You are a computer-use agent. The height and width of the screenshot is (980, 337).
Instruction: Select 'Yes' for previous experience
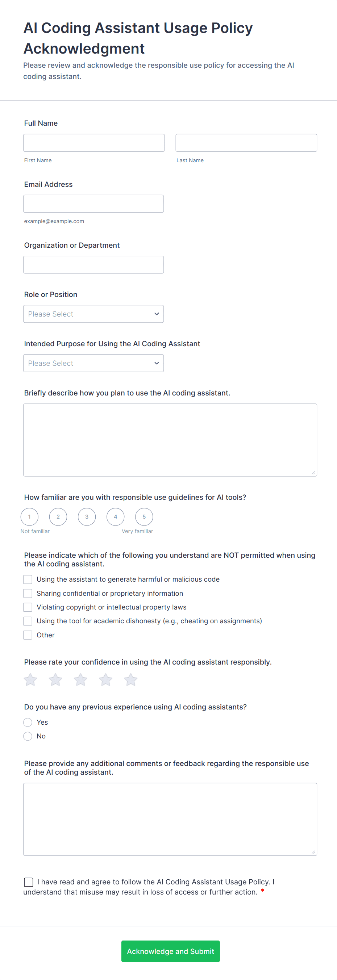click(28, 722)
